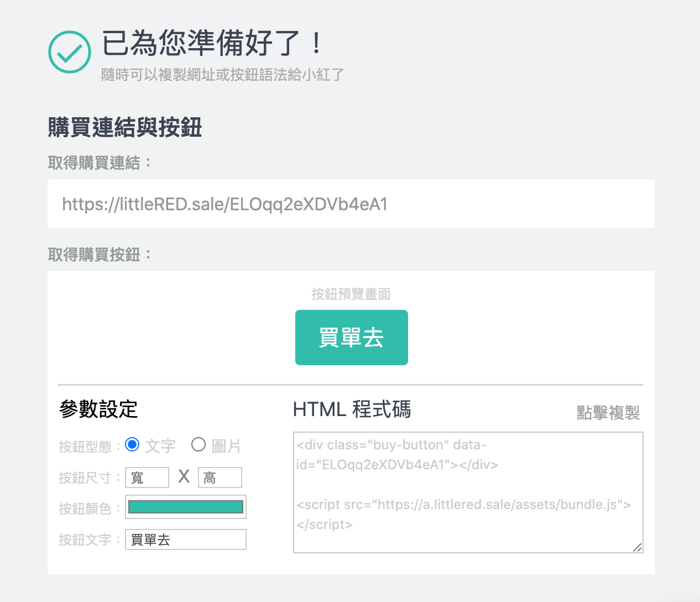Focus the 高 height input field
The height and width of the screenshot is (602, 700).
pos(220,478)
